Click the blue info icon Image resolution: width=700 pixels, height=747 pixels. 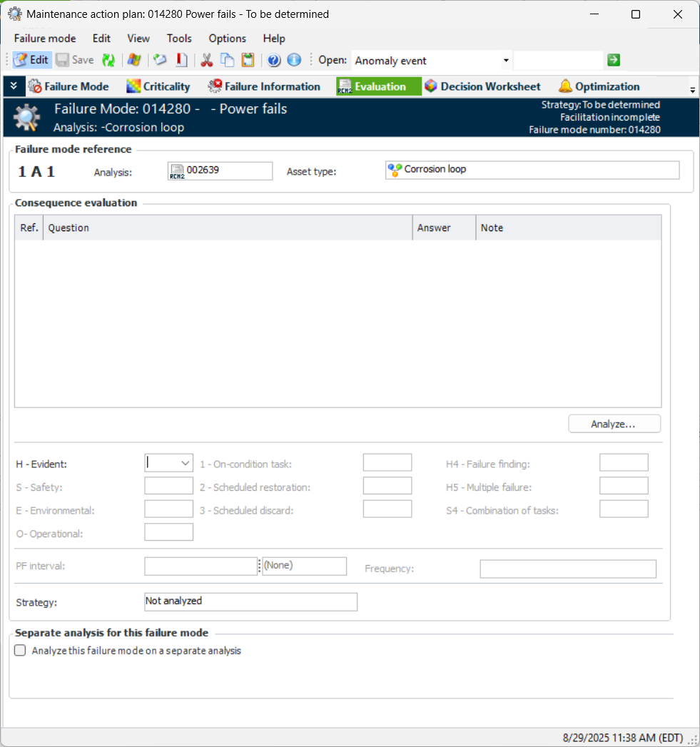click(294, 60)
